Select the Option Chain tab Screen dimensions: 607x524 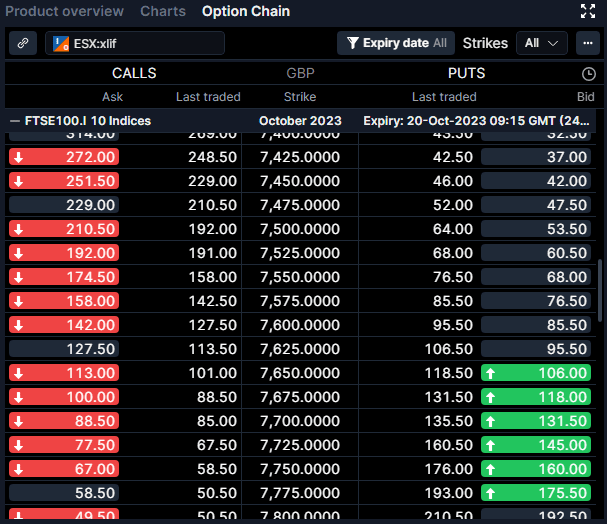pos(246,12)
